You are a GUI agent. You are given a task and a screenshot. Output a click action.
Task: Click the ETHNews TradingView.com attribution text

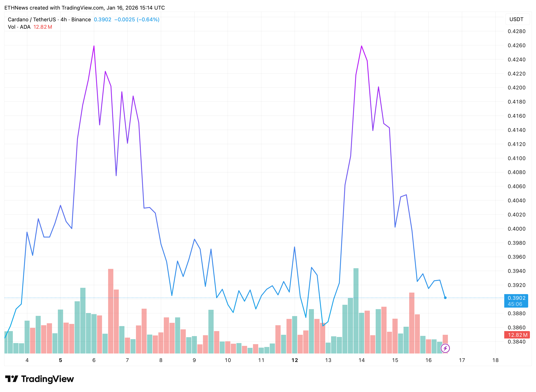coord(84,8)
